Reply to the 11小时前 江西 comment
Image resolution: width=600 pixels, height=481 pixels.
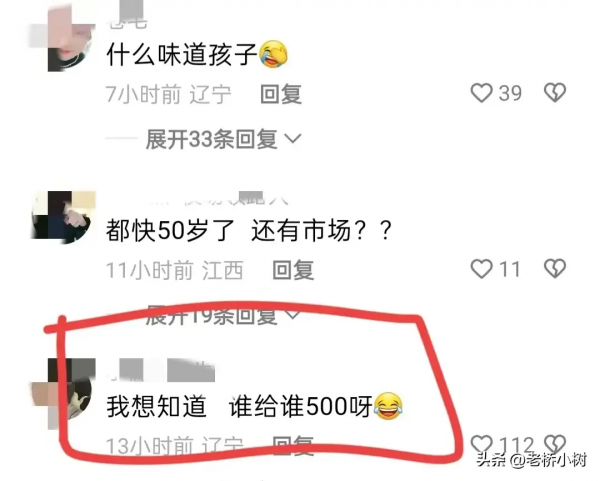[293, 270]
